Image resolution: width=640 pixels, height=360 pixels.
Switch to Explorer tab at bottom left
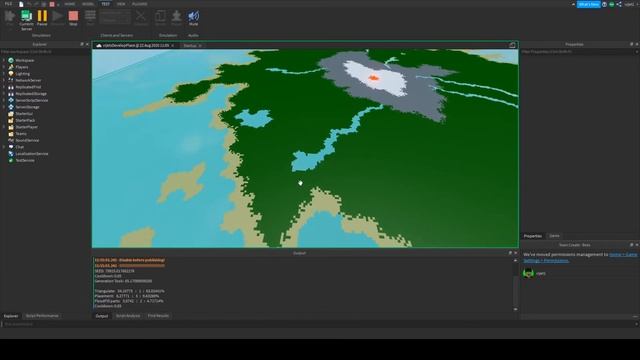point(11,316)
